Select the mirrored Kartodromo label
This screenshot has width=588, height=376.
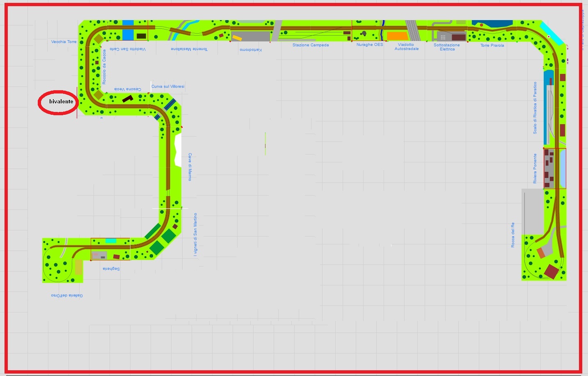point(250,50)
